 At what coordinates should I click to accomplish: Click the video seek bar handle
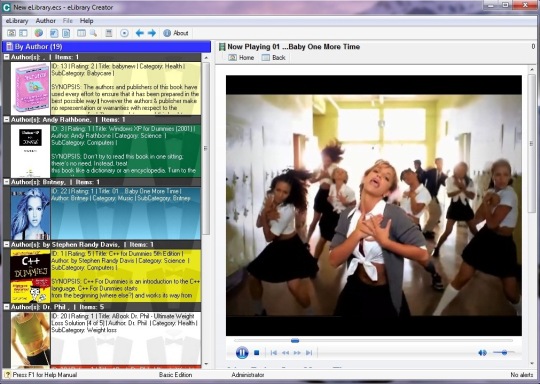click(295, 341)
